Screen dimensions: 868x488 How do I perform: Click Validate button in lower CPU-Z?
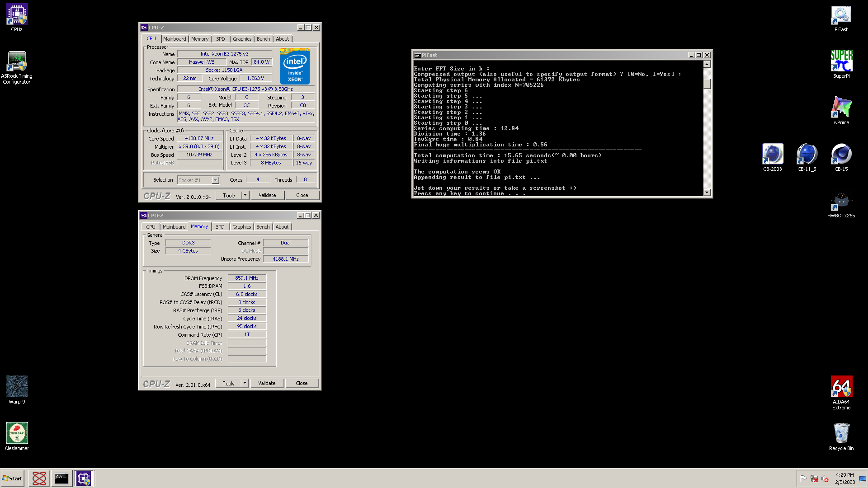(267, 383)
